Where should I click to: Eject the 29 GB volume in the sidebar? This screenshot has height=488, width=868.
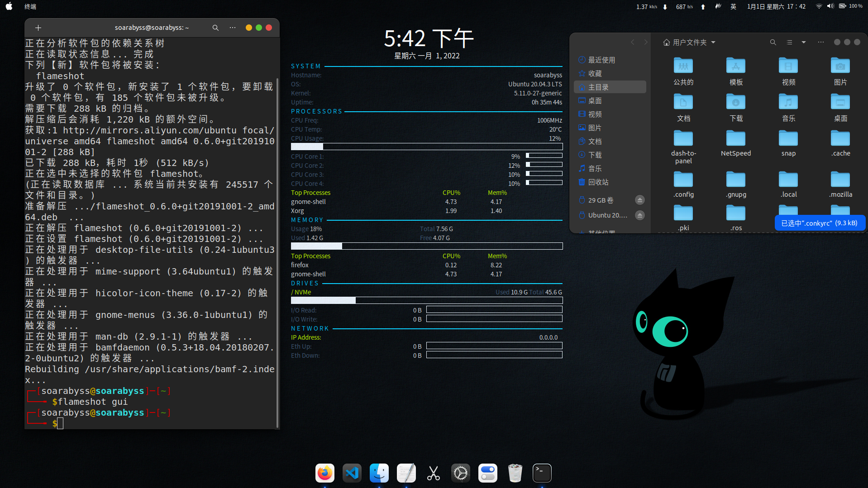point(639,199)
